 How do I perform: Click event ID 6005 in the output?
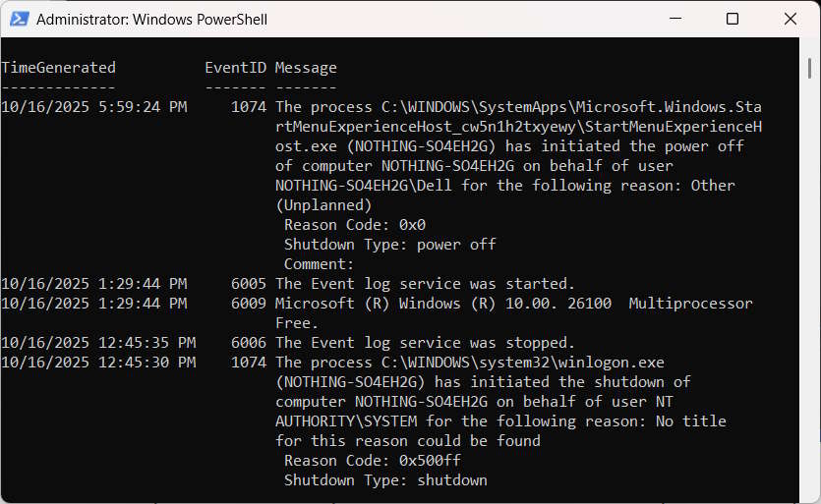tap(248, 284)
